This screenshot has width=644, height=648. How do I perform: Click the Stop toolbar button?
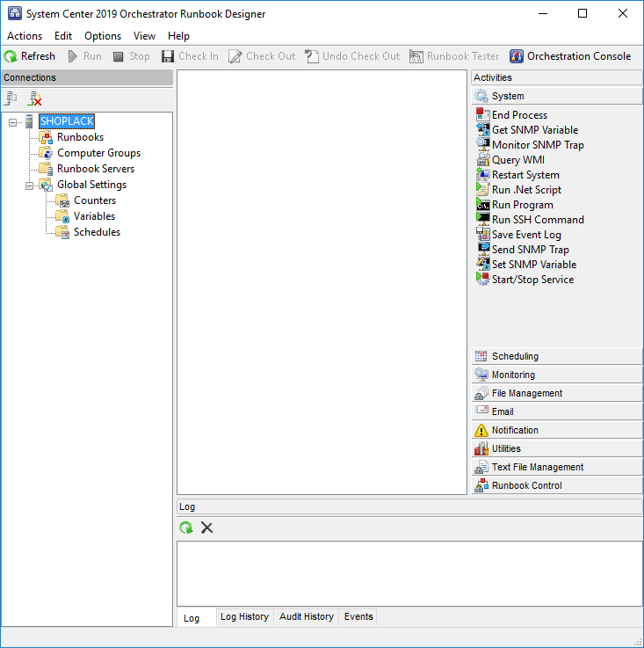132,56
